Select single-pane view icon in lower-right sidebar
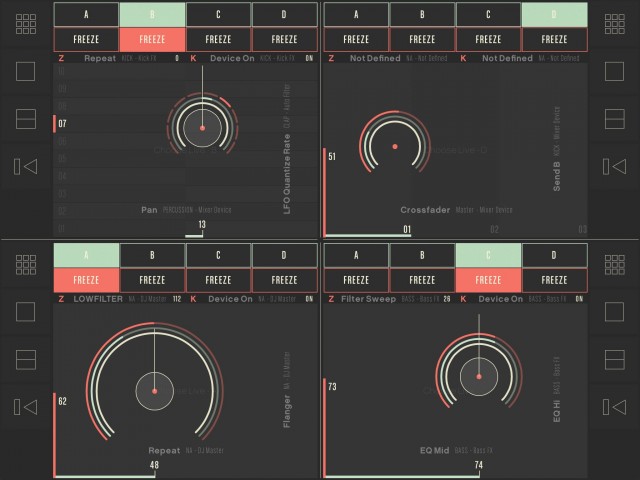Viewport: 640px width, 480px height. pos(613,310)
